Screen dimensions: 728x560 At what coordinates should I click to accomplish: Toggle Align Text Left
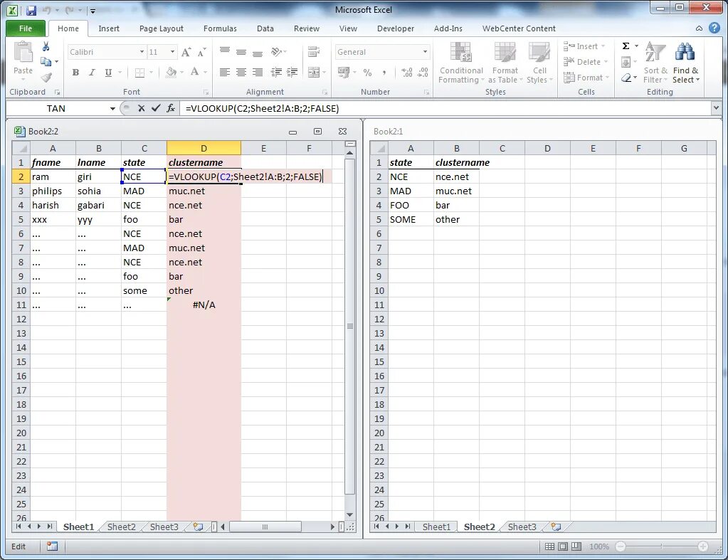(225, 73)
